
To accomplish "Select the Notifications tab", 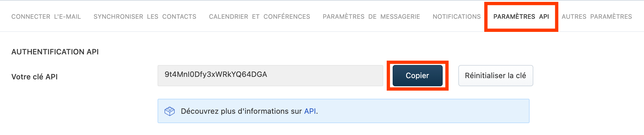I will [x=457, y=17].
